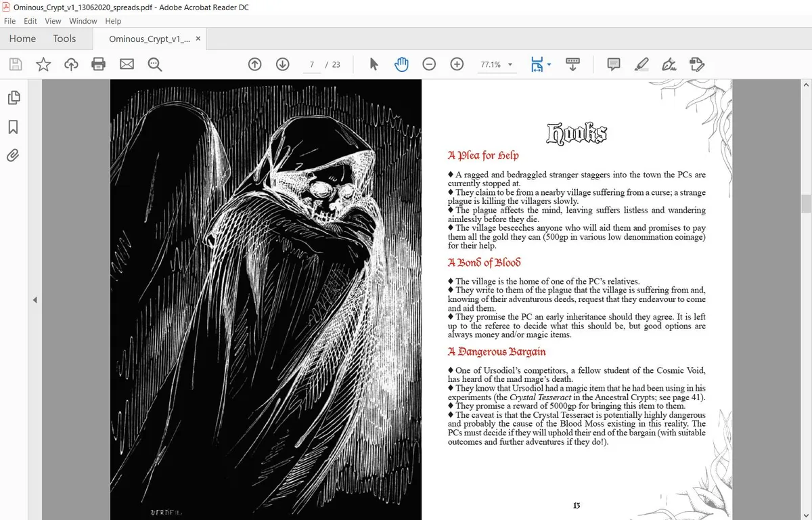Add the document to starred favorites
Viewport: 812px width, 520px height.
[43, 64]
